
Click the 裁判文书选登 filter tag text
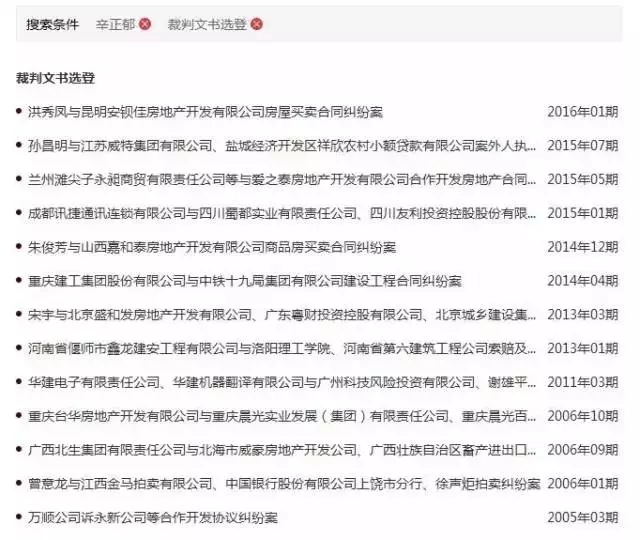[x=207, y=24]
